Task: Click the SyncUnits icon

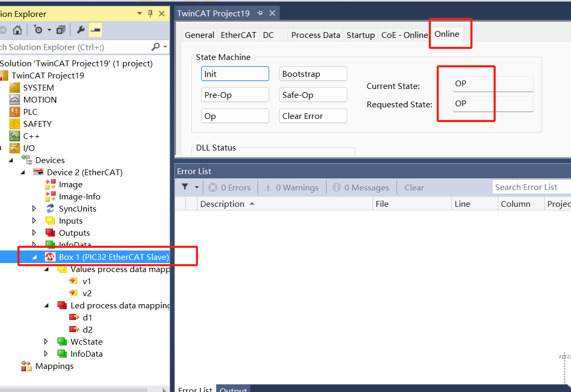Action: [x=50, y=208]
